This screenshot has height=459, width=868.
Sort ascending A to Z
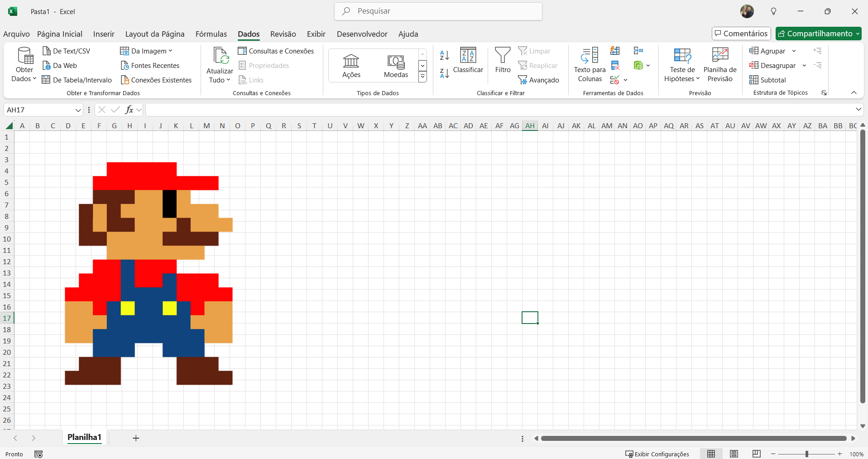[445, 55]
